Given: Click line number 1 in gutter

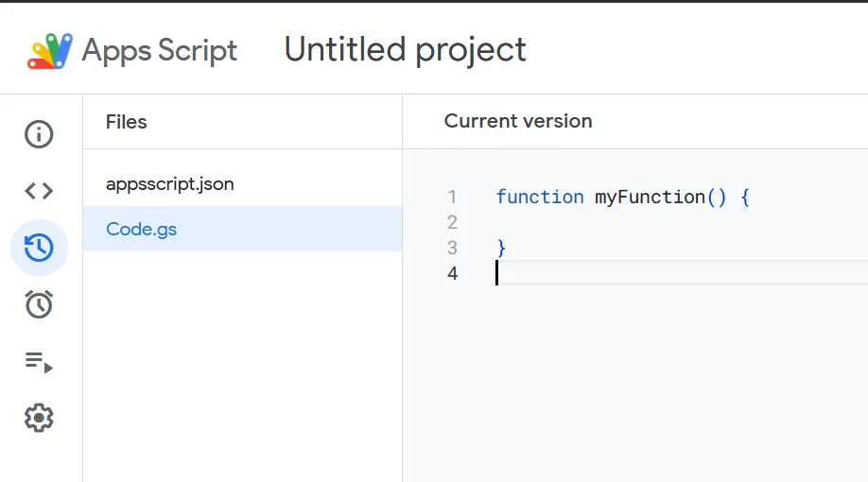Looking at the screenshot, I should (x=452, y=197).
